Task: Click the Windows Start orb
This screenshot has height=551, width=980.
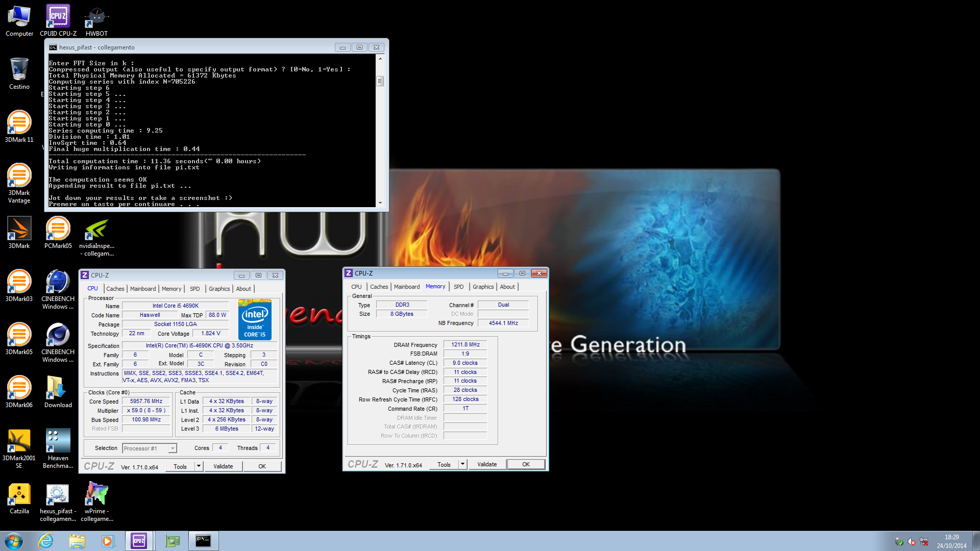Action: click(x=14, y=541)
